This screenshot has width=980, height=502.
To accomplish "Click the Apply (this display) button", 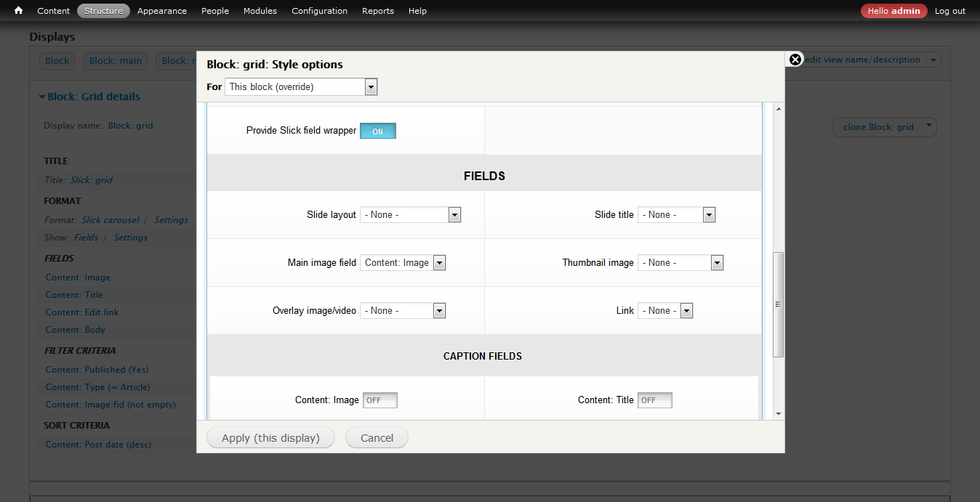I will (270, 437).
